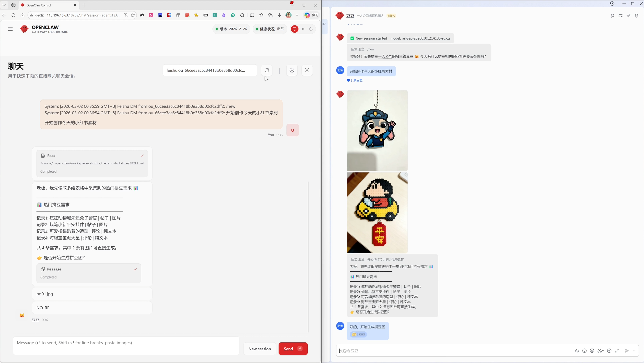Open browser extensions puzzle icon

tap(242, 15)
